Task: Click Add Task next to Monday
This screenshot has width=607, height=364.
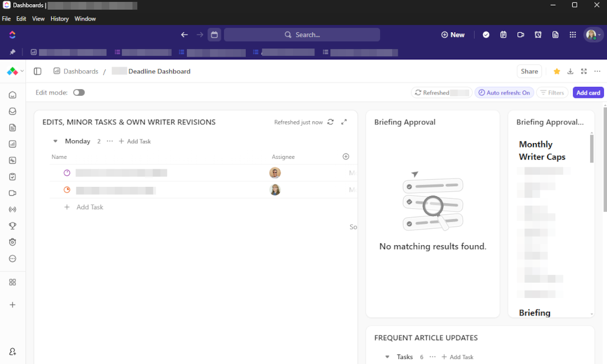Action: (135, 141)
